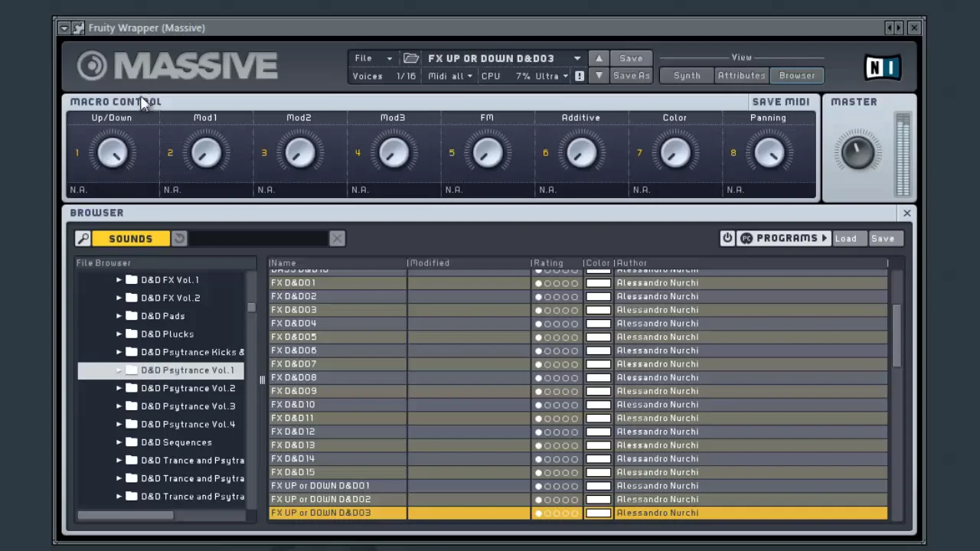The image size is (980, 551).
Task: Click the D&D Pads folder icon
Action: coord(132,315)
